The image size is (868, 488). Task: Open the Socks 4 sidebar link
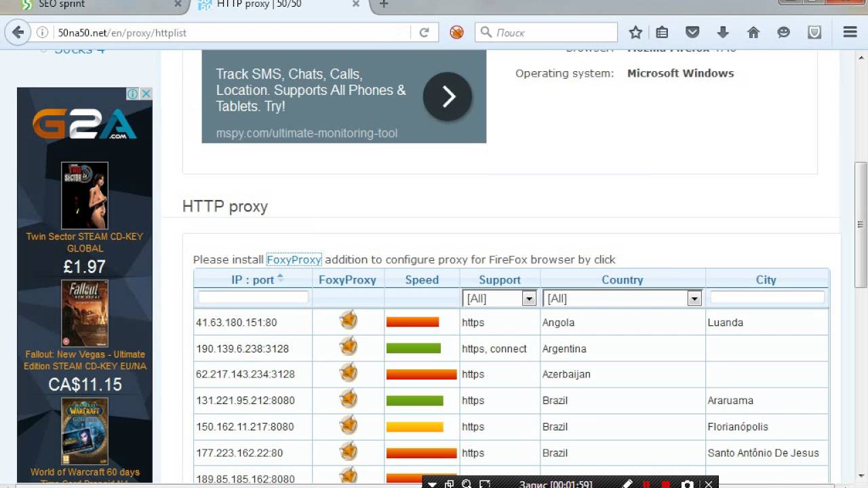(x=80, y=50)
